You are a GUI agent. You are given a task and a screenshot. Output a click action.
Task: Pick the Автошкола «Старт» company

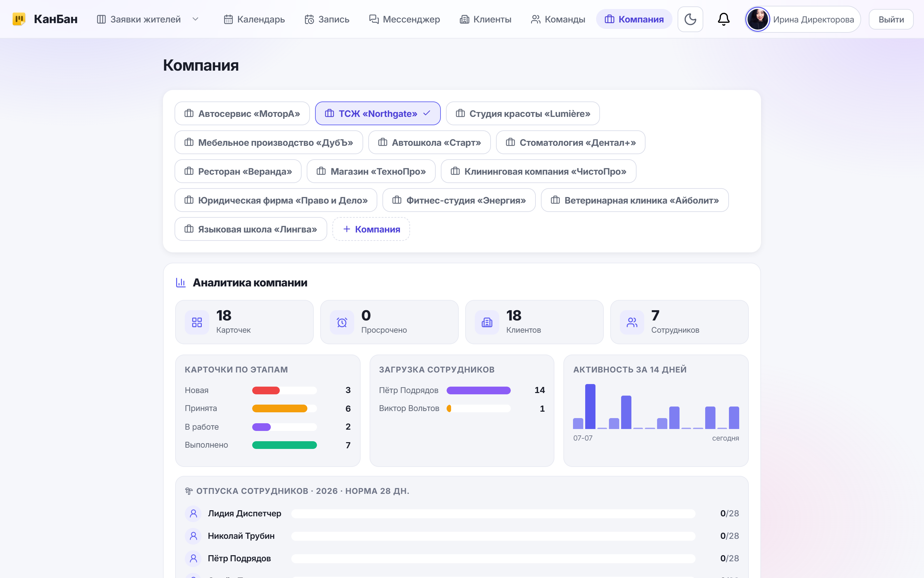point(429,142)
